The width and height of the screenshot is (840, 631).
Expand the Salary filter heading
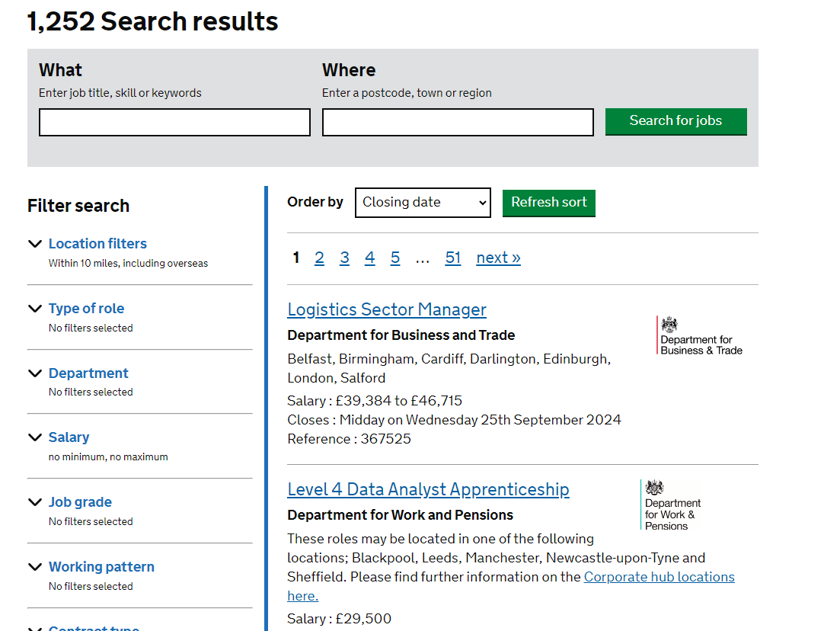coord(69,437)
